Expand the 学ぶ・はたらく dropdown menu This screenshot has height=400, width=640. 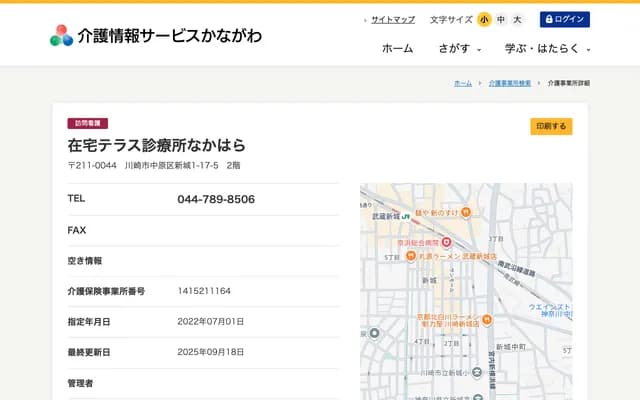[x=547, y=49]
